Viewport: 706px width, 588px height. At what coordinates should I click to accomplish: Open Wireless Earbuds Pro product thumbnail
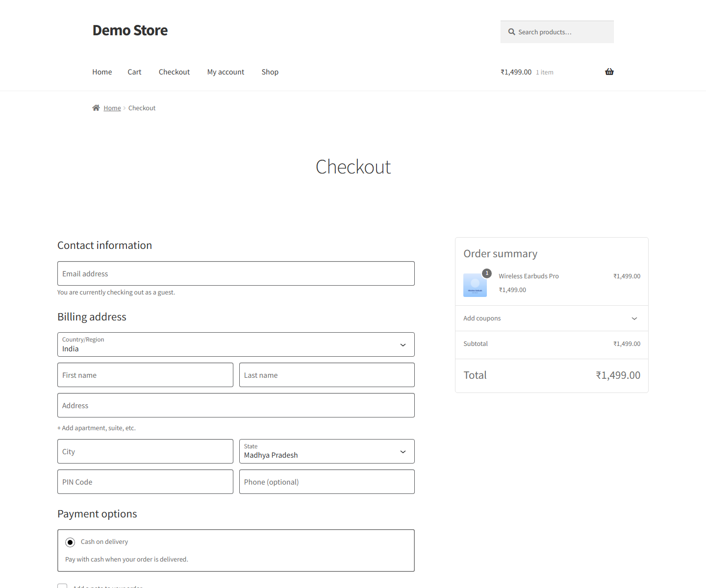(475, 285)
